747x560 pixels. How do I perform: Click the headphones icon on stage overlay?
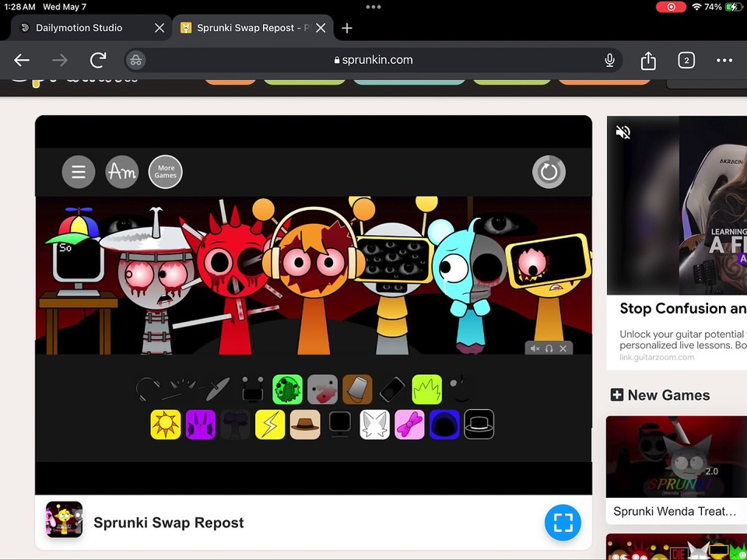tap(549, 348)
